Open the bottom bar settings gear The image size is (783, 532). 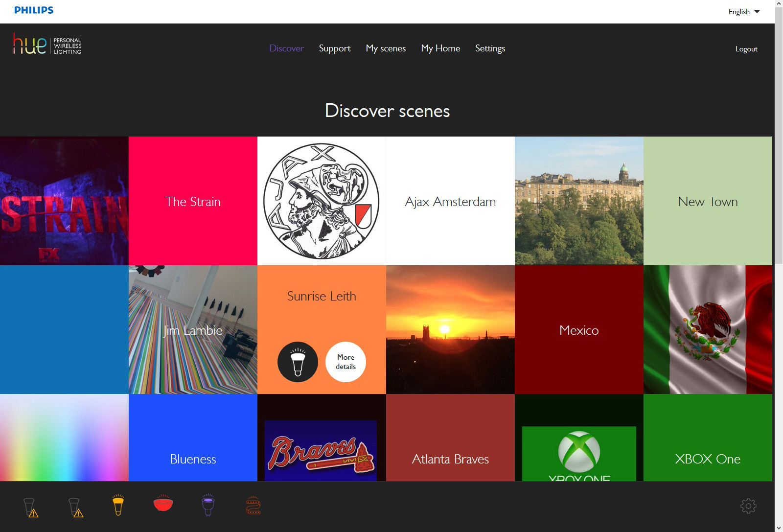[748, 506]
